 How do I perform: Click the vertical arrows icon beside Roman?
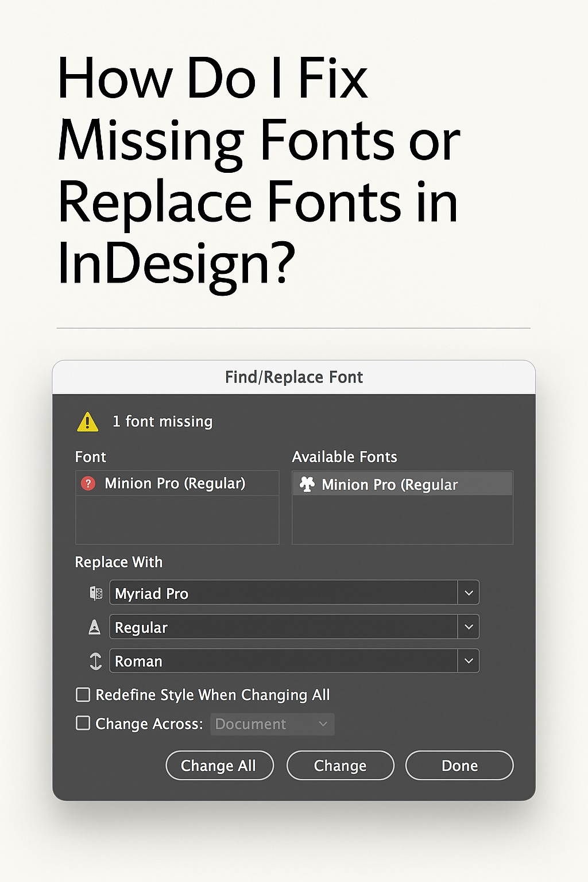pos(96,661)
